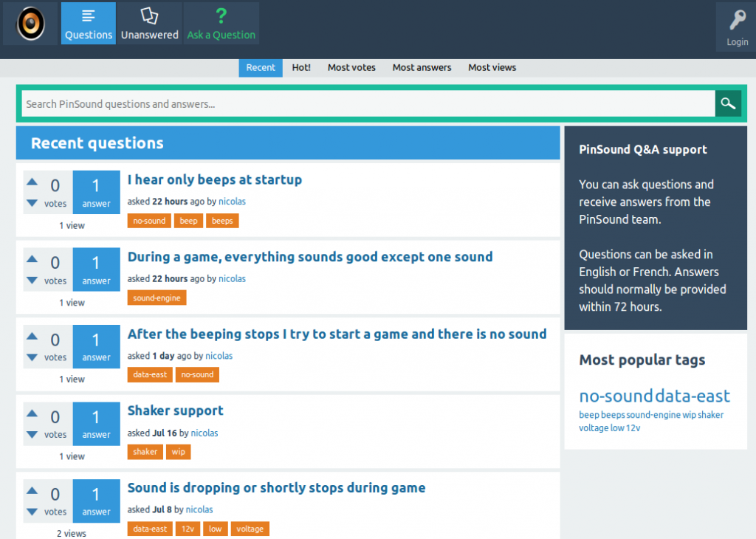Downvote 'Sound is dropping or shortly stops' question
Image resolution: width=756 pixels, height=539 pixels.
pyautogui.click(x=32, y=512)
